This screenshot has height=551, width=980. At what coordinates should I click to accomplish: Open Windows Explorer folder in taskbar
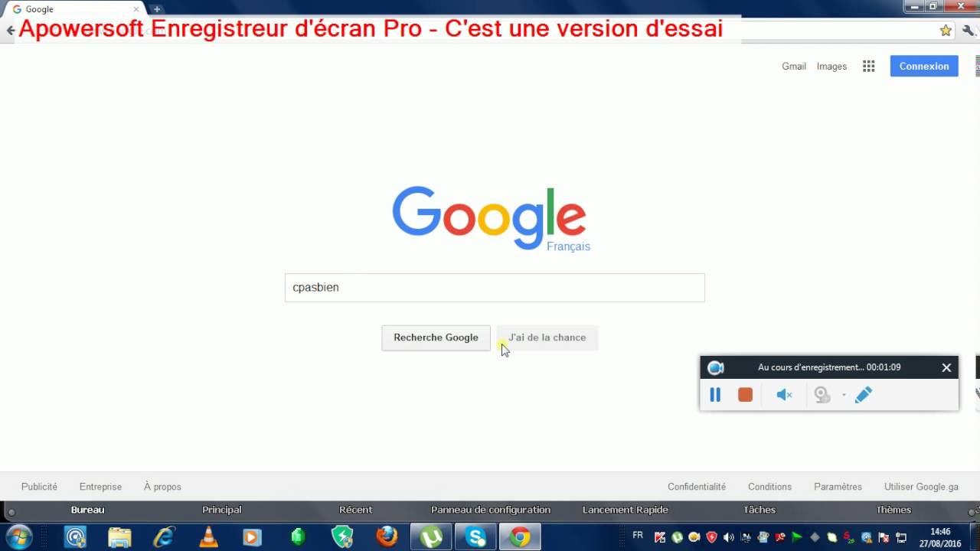[x=119, y=537]
